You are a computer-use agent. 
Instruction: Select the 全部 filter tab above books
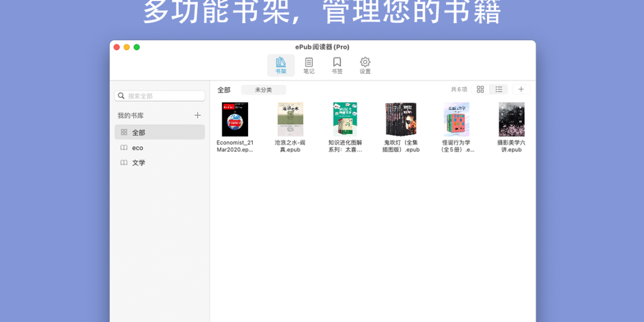click(x=224, y=90)
